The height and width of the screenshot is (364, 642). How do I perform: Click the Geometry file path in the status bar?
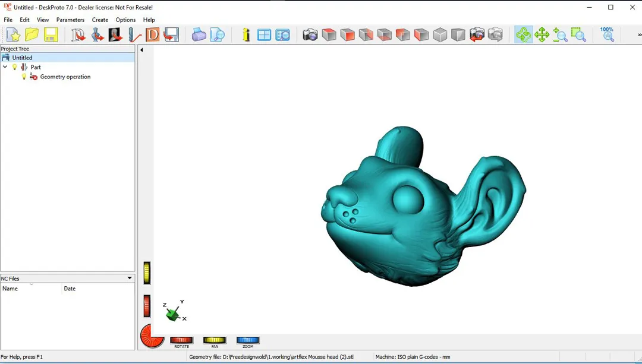pos(271,357)
